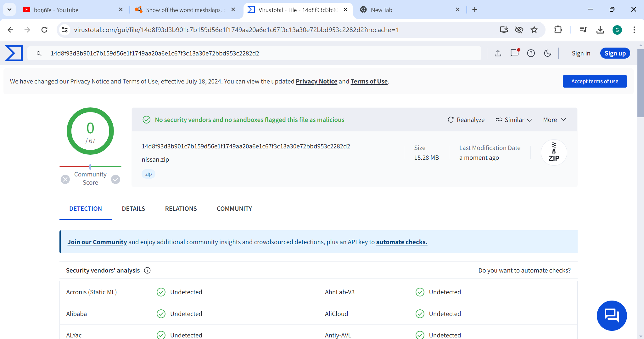Click Accept terms of use button
The height and width of the screenshot is (339, 644).
click(595, 81)
